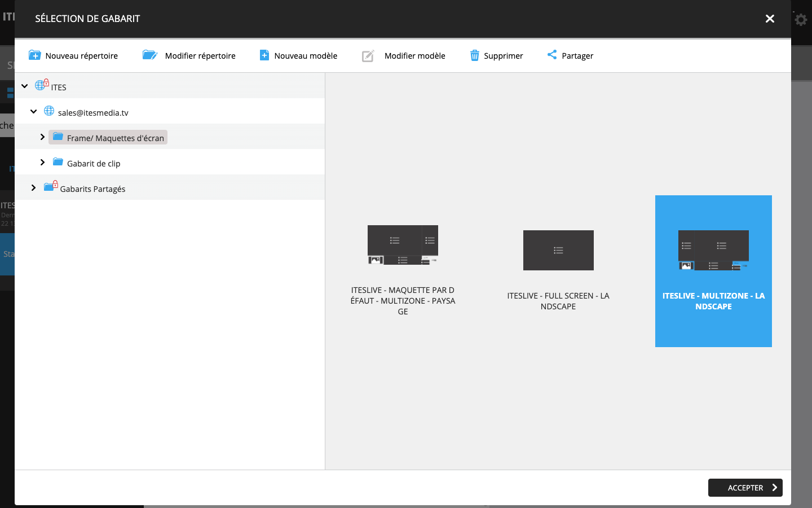Choose Nouveau modèle in the toolbar
812x508 pixels.
click(x=306, y=56)
